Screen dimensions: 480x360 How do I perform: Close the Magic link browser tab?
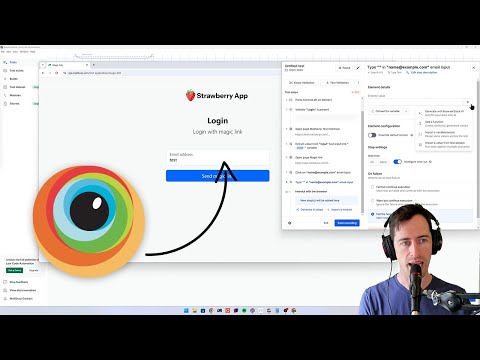(87, 65)
